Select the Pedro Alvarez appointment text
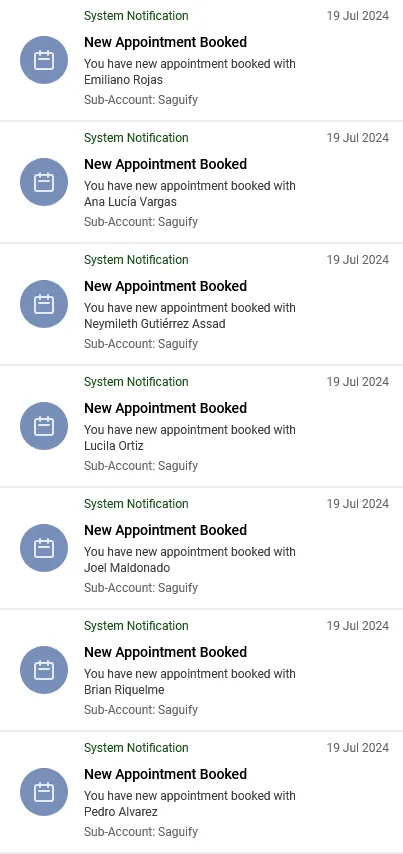403x854 pixels. click(x=190, y=804)
